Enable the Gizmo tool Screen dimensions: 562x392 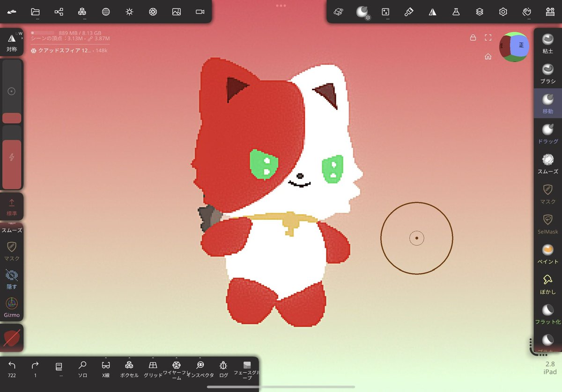(12, 307)
